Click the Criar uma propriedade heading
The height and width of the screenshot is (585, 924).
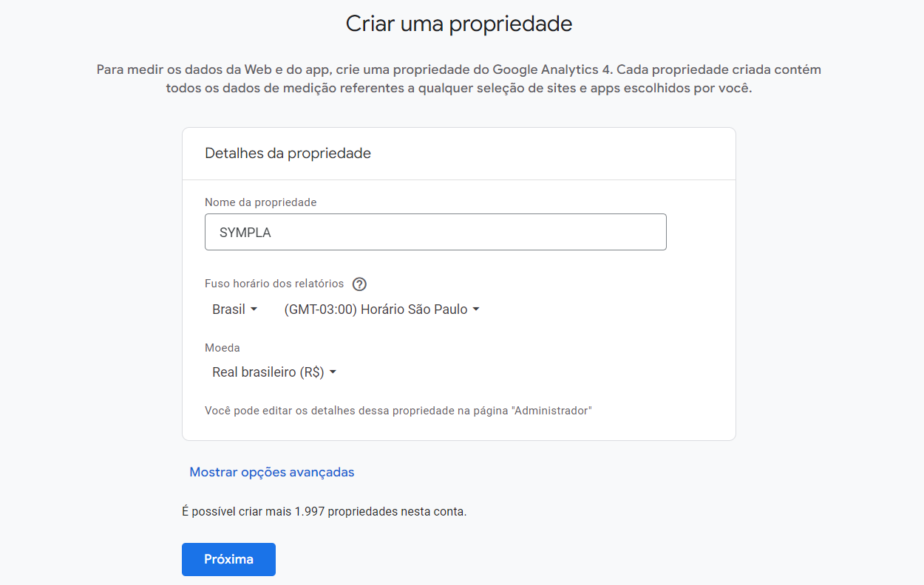(459, 24)
